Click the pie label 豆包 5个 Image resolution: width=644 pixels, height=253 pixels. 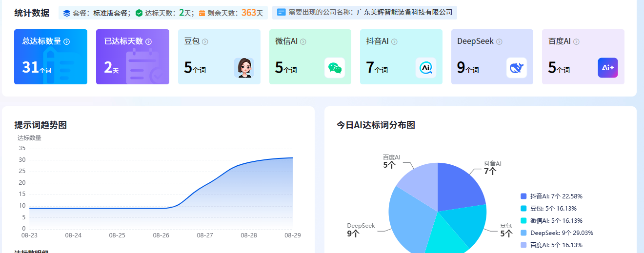coord(506,230)
